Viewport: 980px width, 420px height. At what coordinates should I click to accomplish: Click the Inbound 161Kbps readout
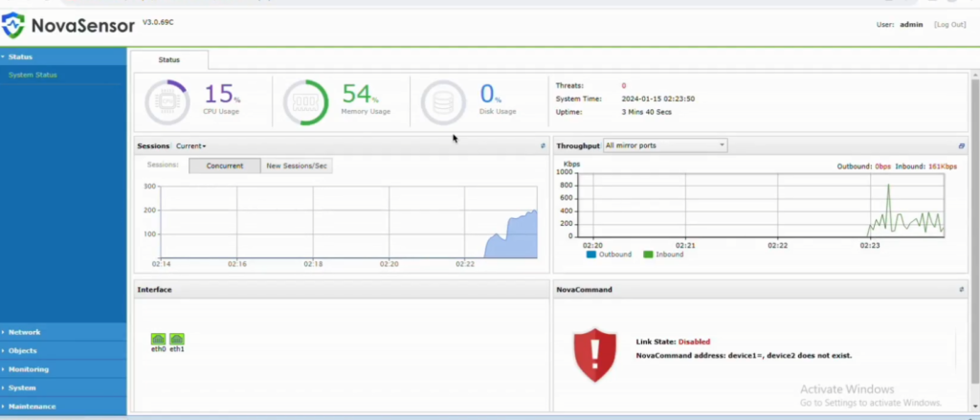926,166
